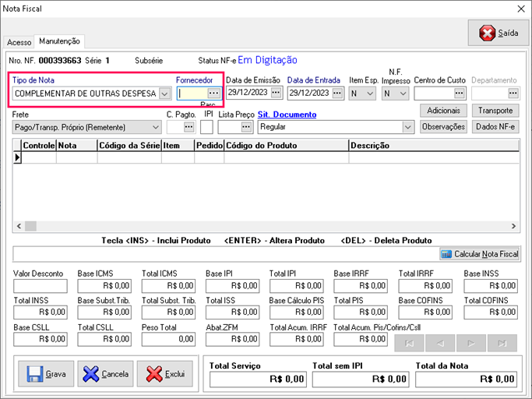The height and width of the screenshot is (399, 532).
Task: Expand the Tipo de Nota dropdown
Action: [x=164, y=94]
